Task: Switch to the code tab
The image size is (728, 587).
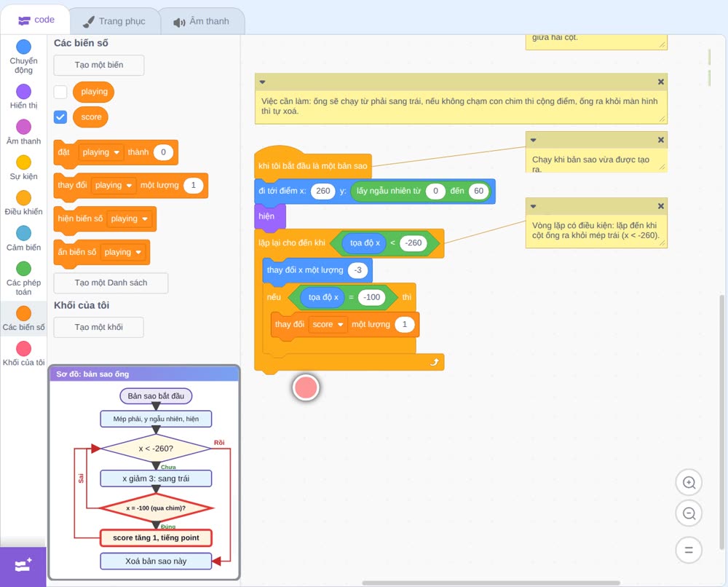Action: click(x=35, y=20)
